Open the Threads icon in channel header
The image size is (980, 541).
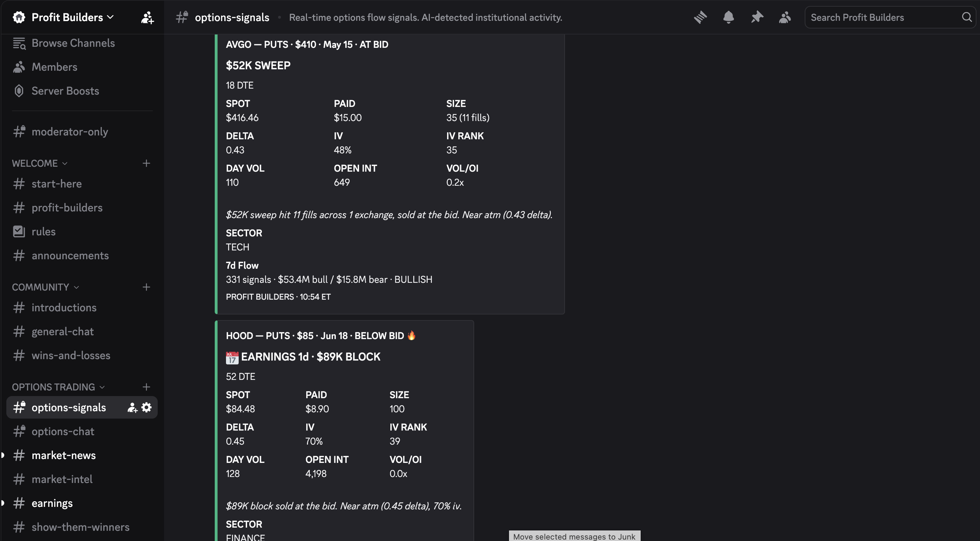pos(700,17)
